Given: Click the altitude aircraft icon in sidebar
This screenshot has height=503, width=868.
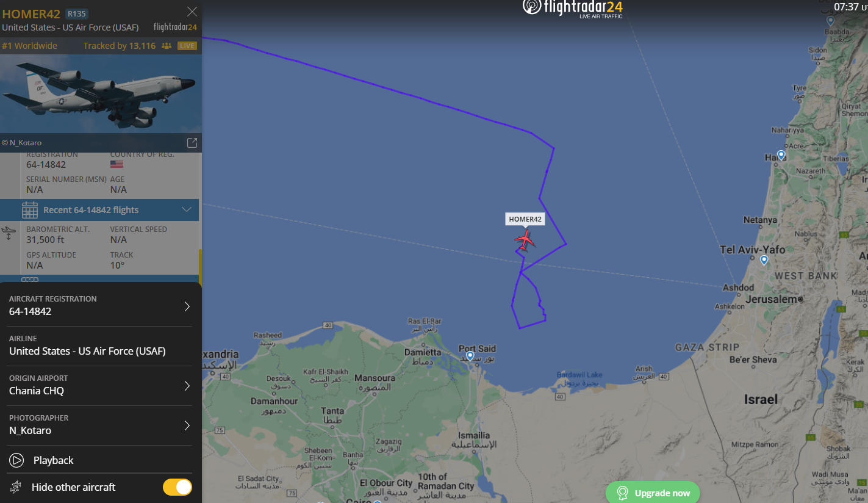Looking at the screenshot, I should 9,233.
